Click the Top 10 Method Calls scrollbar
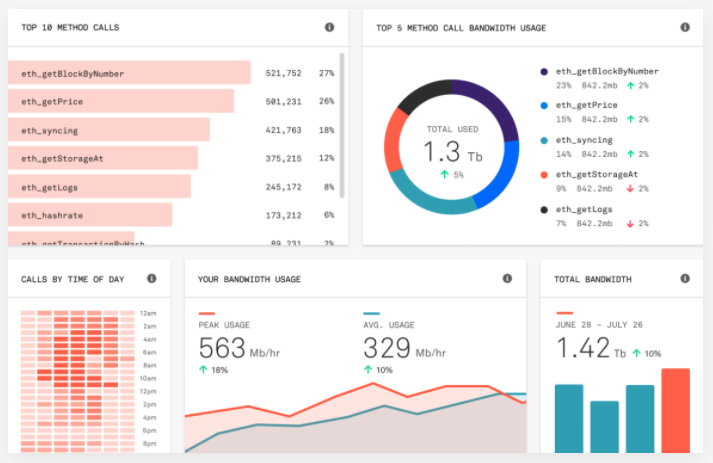This screenshot has height=463, width=713. (341, 125)
